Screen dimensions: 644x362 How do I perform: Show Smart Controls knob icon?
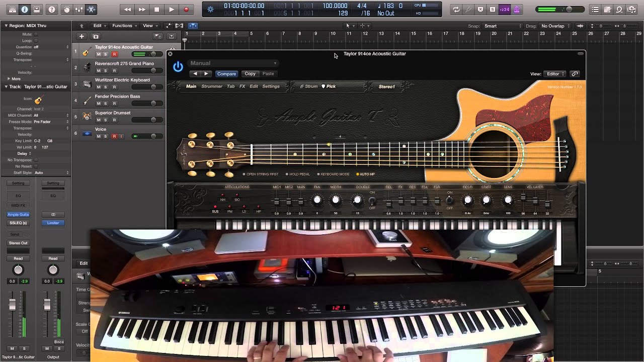click(x=67, y=10)
